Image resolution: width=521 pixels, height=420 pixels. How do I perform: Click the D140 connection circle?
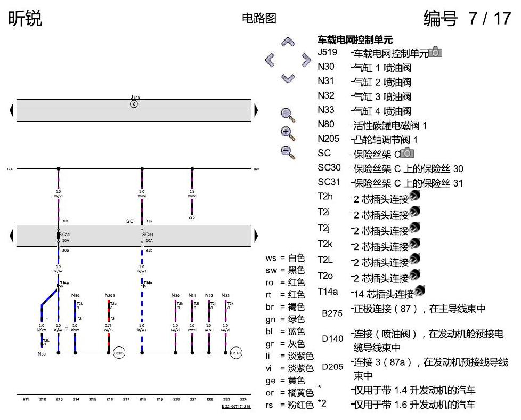[236, 353]
